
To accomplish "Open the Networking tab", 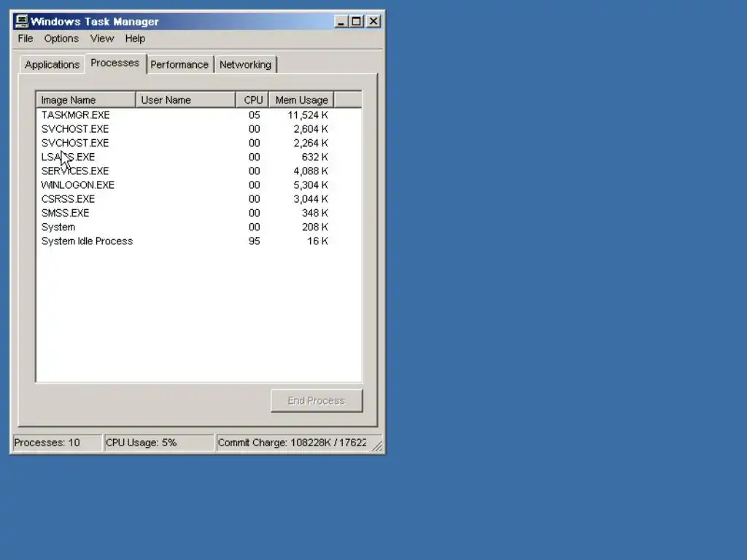I will coord(245,65).
